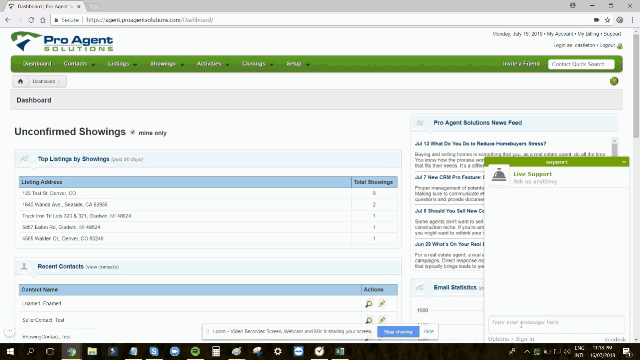Screen dimensions: 640x360
Task: Click the Contact Quick Search field
Action: coord(581,64)
